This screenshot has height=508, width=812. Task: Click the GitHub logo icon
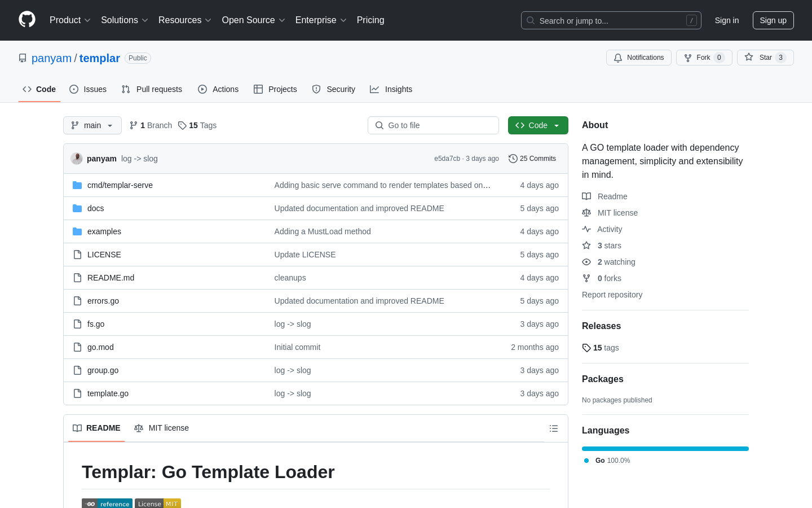click(27, 20)
